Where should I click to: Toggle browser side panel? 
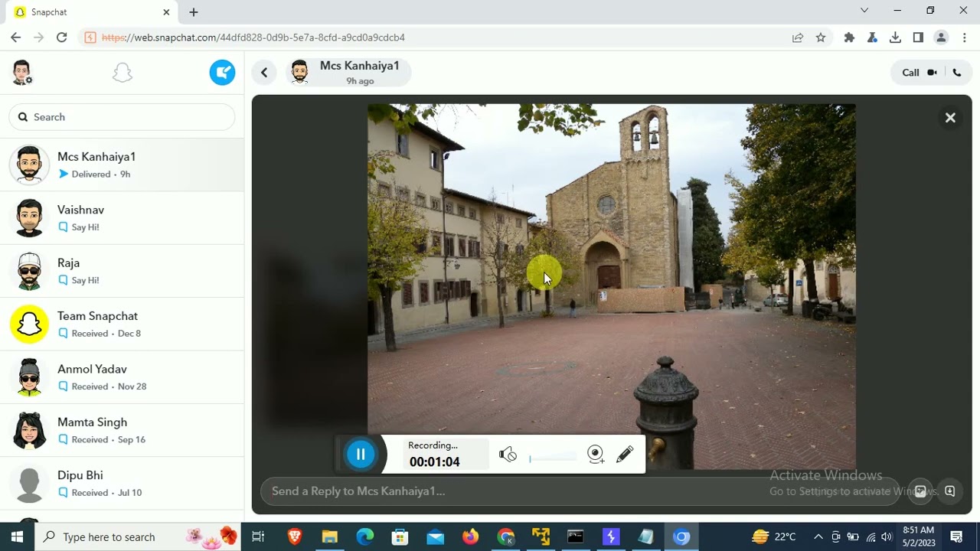(918, 37)
